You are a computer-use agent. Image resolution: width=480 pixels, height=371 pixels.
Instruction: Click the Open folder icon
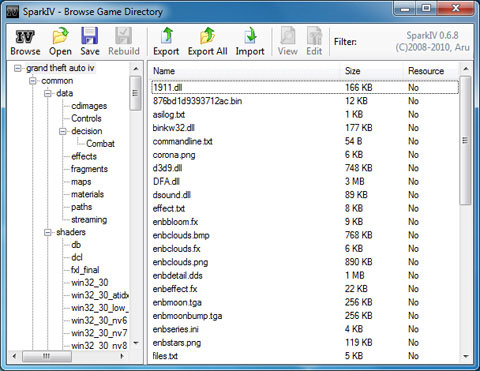(60, 36)
